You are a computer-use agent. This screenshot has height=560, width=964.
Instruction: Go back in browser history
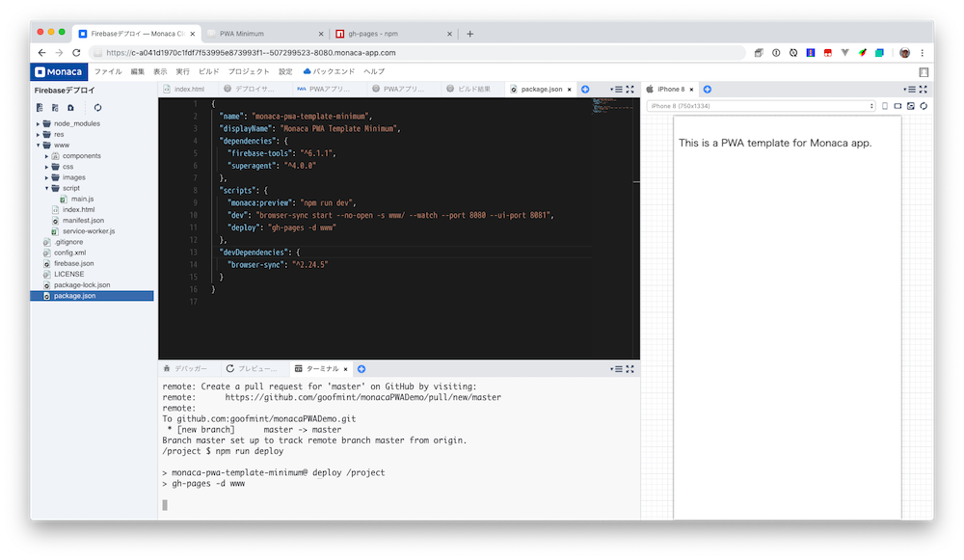(41, 53)
